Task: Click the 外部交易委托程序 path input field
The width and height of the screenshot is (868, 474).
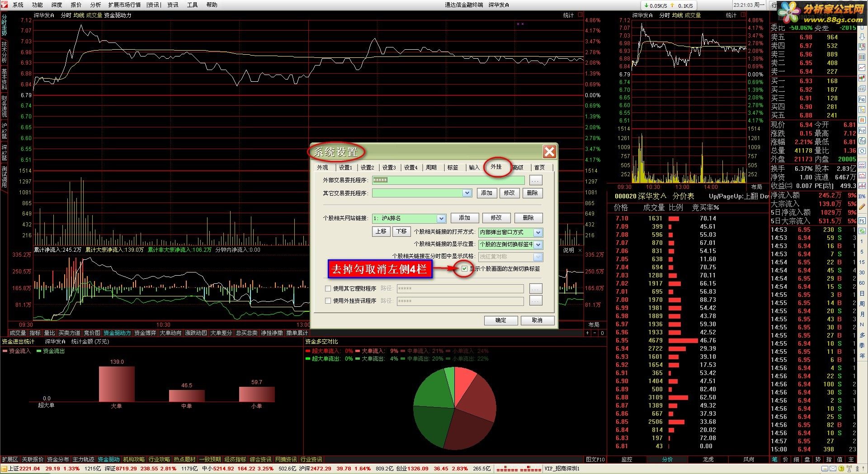Action: click(x=448, y=180)
